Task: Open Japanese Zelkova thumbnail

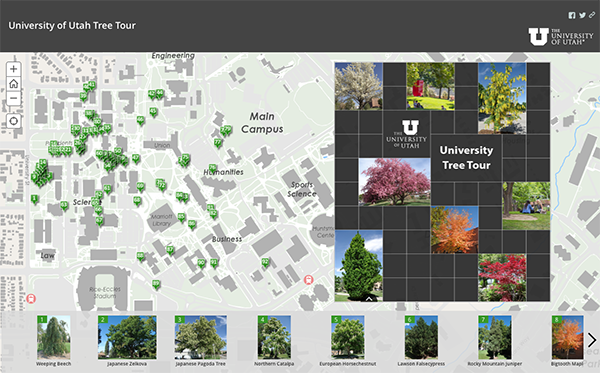Action: point(127,337)
